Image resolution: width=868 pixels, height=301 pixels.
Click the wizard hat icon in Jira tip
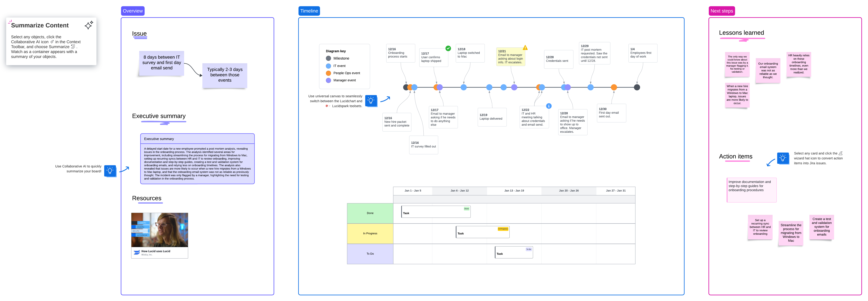(840, 153)
